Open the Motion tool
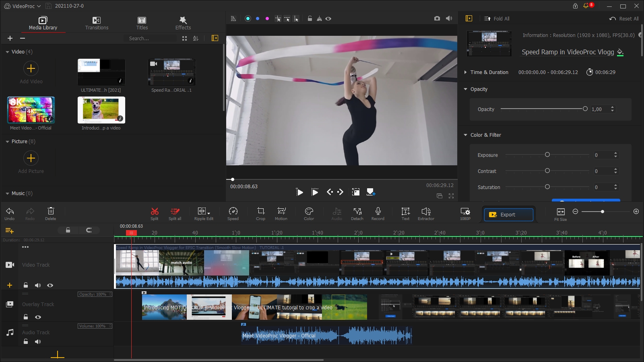 point(281,214)
